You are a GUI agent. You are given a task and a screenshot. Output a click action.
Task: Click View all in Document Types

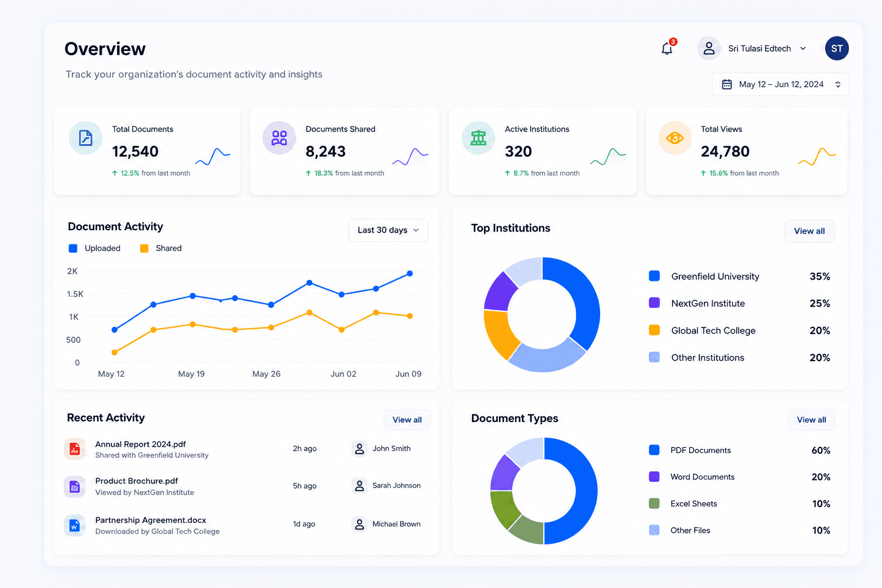point(811,420)
